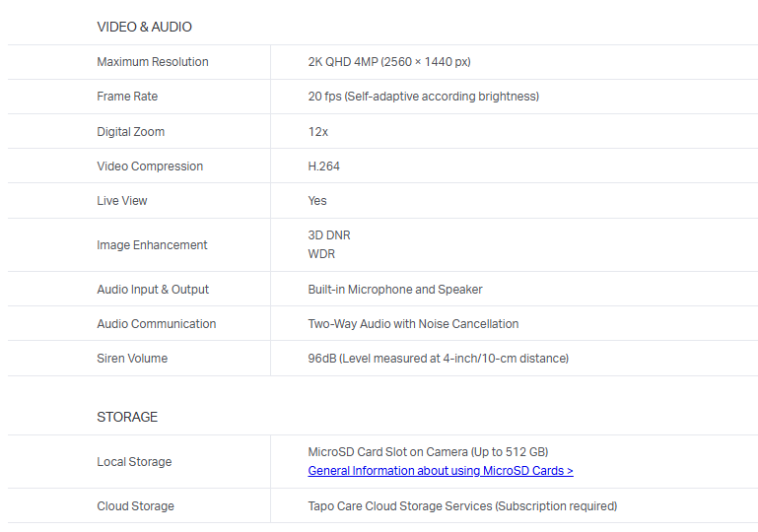Open General Information about using MicroSD Cards link
Image resolution: width=758 pixels, height=532 pixels.
point(440,471)
